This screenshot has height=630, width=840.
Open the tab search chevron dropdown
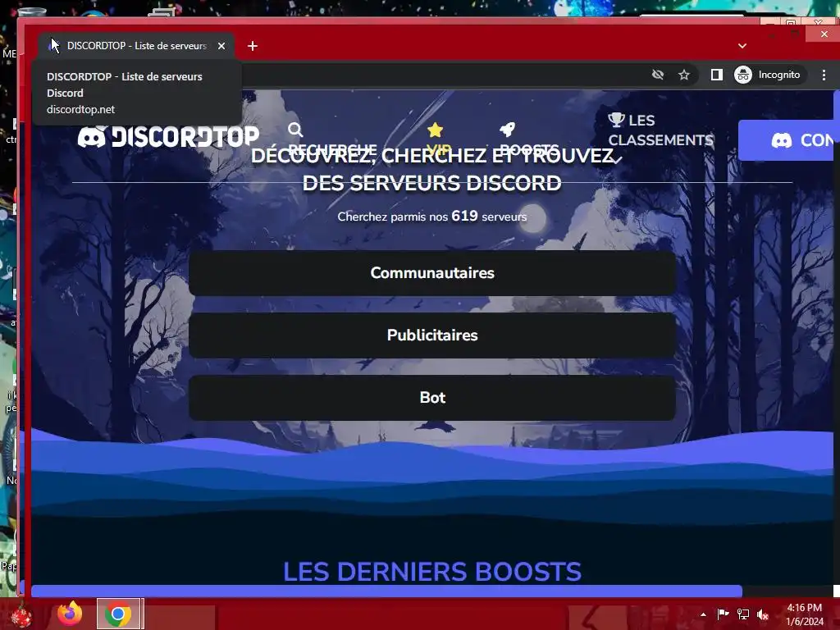[x=742, y=46]
